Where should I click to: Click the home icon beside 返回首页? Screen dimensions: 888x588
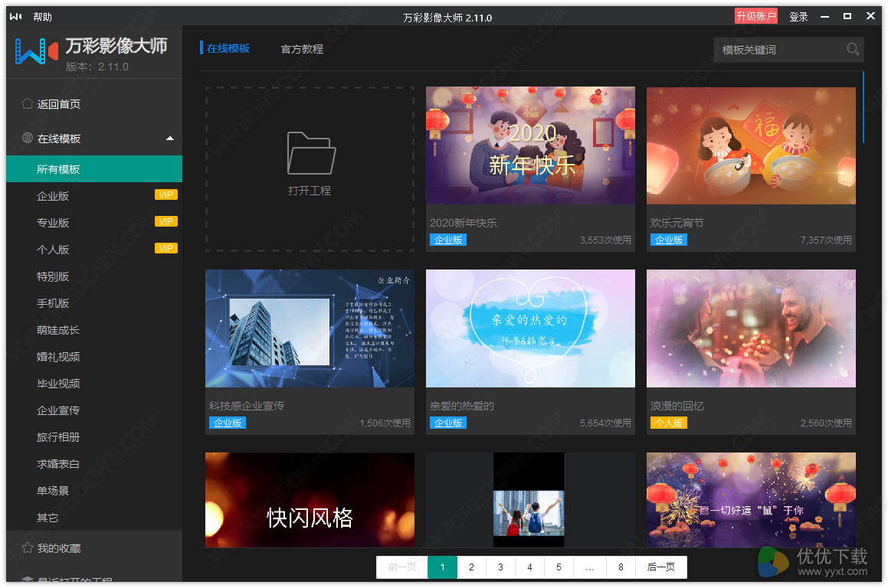27,103
